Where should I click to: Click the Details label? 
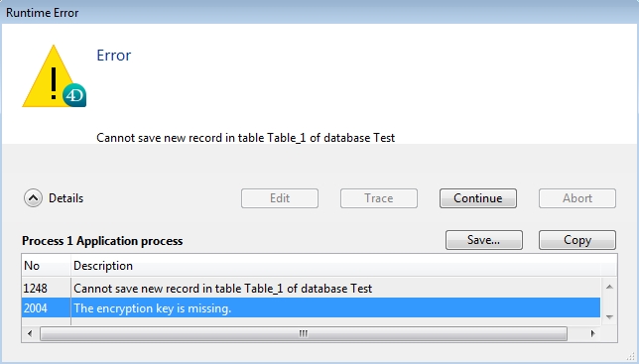[x=66, y=198]
